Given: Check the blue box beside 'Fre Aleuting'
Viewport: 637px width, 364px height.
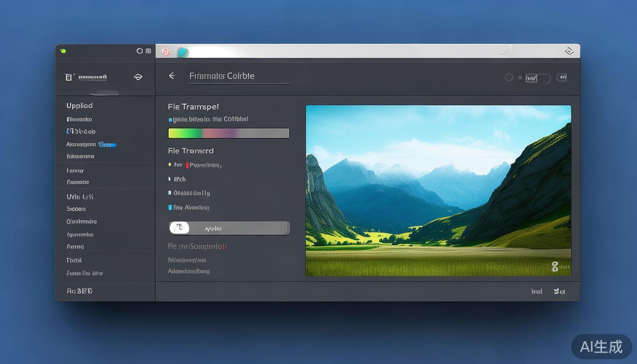Looking at the screenshot, I should coord(170,208).
